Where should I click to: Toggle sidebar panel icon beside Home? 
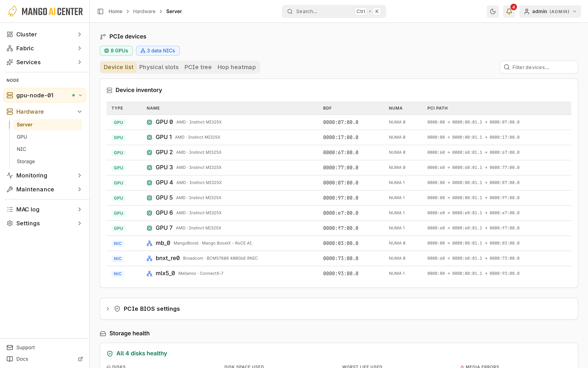pyautogui.click(x=100, y=11)
